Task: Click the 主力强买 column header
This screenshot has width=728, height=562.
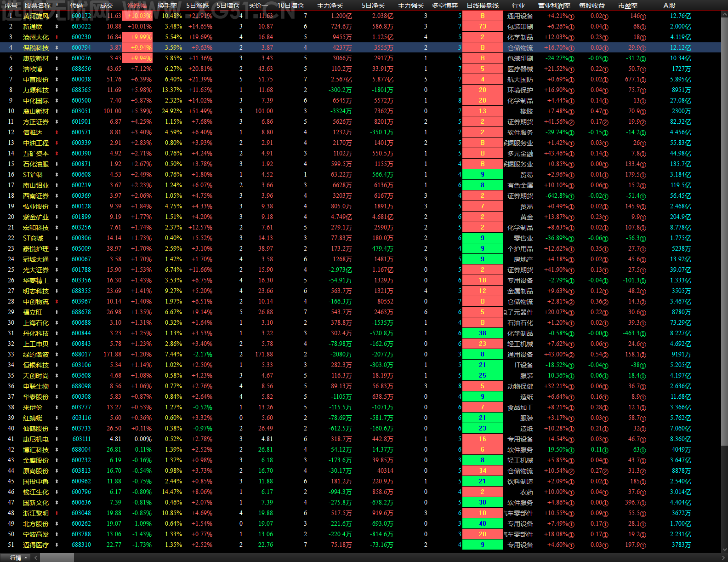Action: (x=411, y=6)
